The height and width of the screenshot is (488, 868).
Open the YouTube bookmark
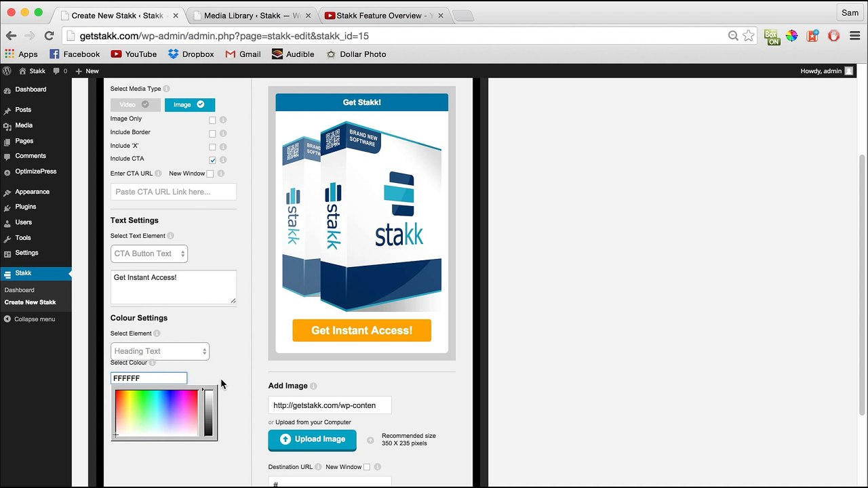pos(134,54)
